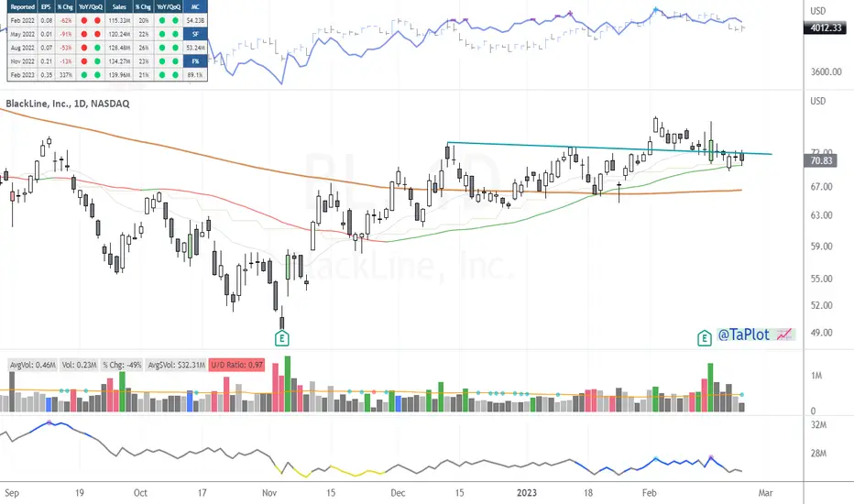The image size is (854, 504).
Task: Open the @TaPlot handle link
Action: point(743,334)
